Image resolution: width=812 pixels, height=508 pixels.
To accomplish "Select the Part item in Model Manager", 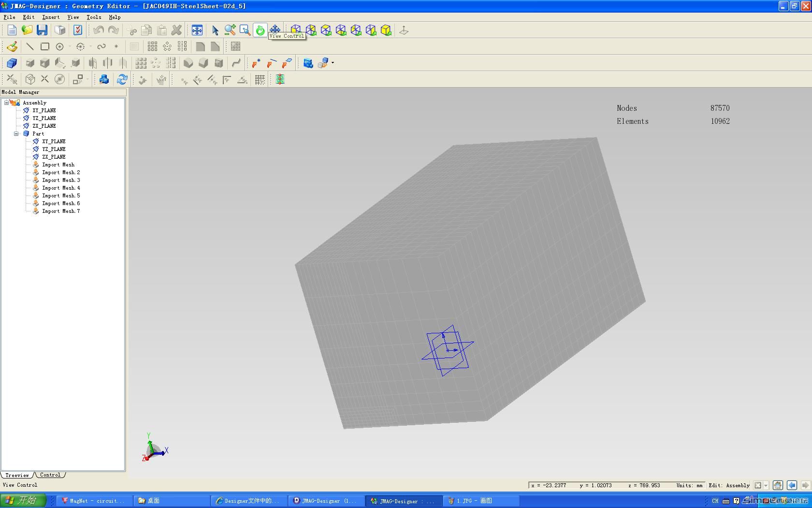I will pos(38,134).
